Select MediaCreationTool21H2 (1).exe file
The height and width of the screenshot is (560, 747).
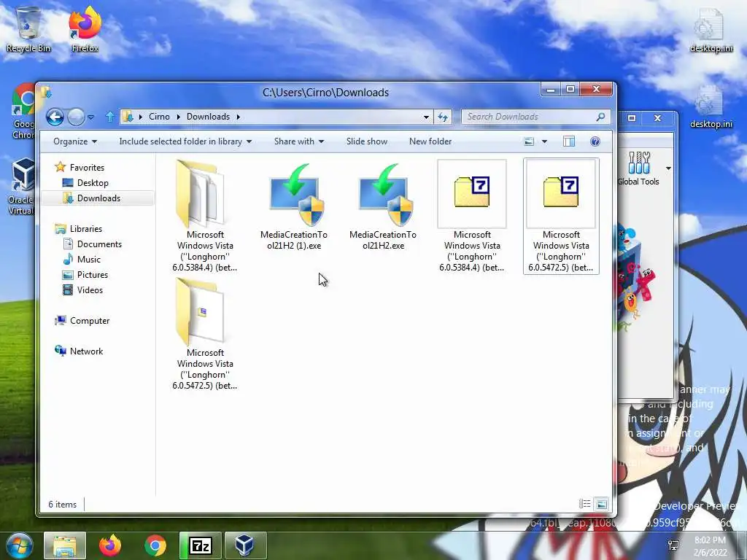pos(294,207)
